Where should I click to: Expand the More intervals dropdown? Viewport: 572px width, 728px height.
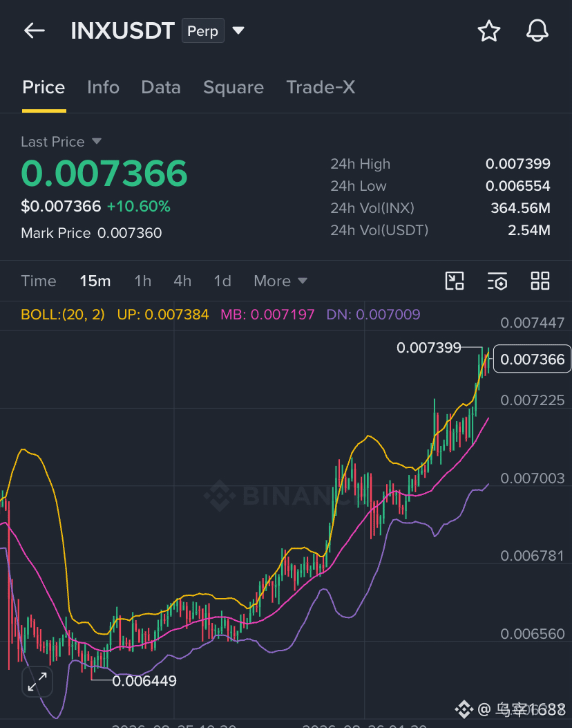click(280, 281)
